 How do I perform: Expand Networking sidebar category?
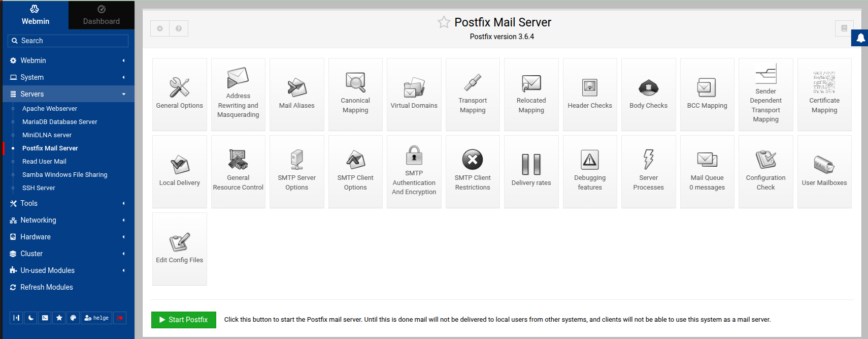(69, 220)
